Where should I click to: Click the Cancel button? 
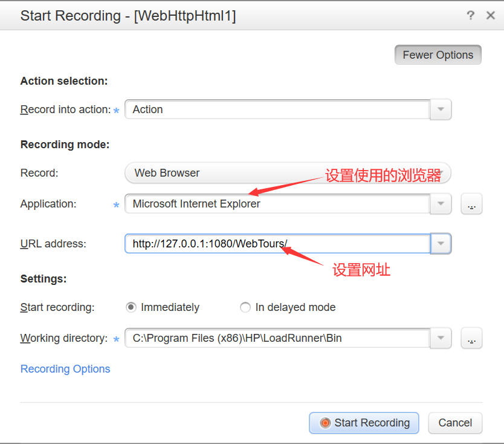click(x=455, y=423)
